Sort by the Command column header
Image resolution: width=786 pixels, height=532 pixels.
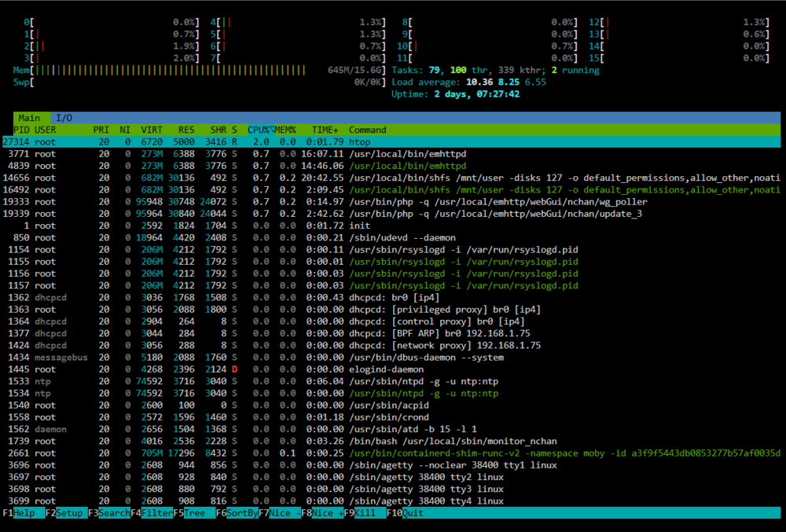(367, 130)
